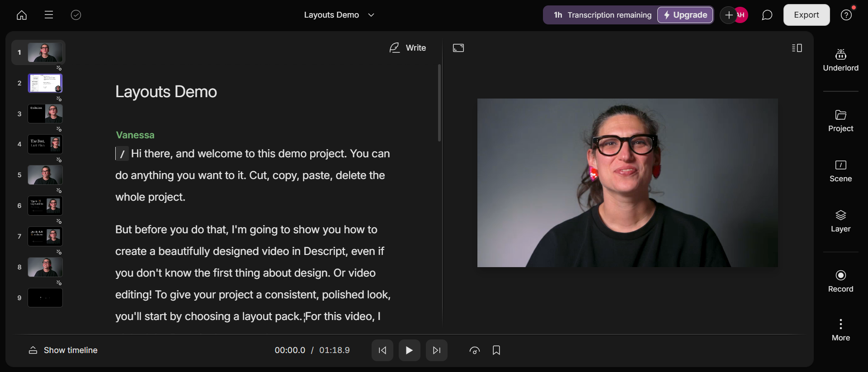Click the transition icon below scene 7
868x372 pixels.
(59, 252)
